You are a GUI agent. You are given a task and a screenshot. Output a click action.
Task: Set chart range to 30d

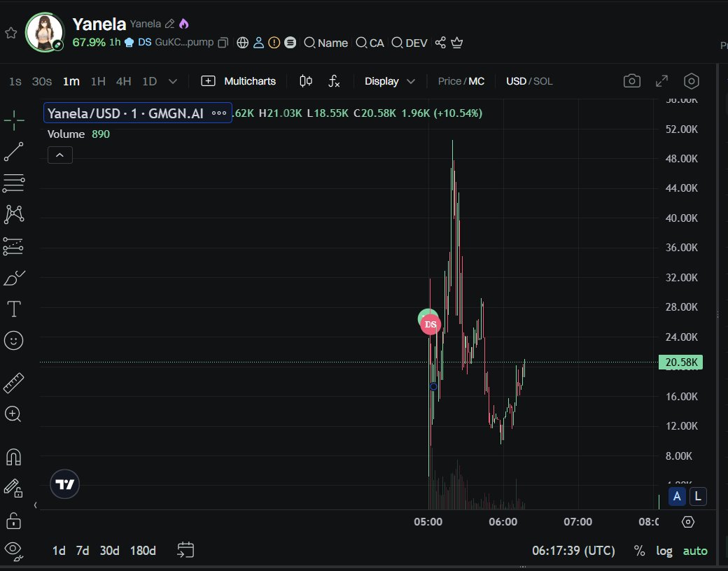pos(110,551)
